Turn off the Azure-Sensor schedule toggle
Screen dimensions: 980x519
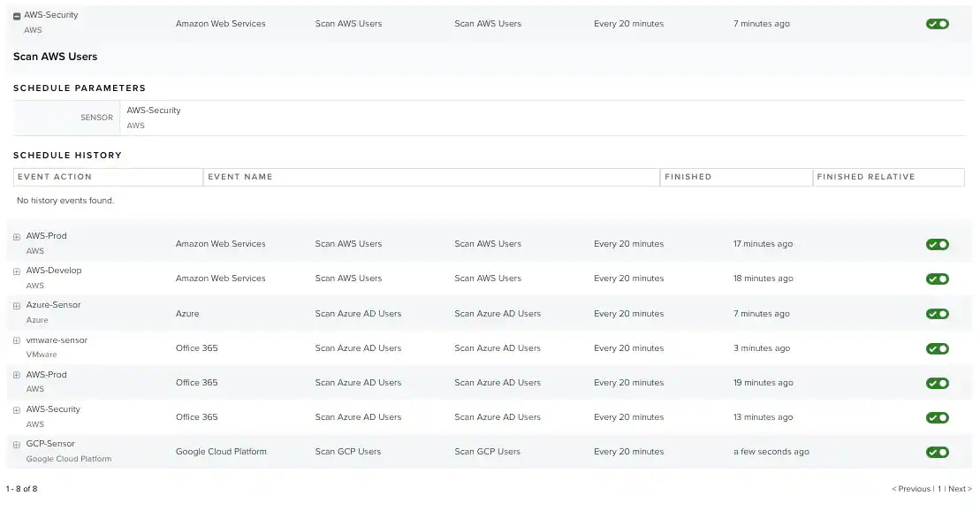pos(938,314)
